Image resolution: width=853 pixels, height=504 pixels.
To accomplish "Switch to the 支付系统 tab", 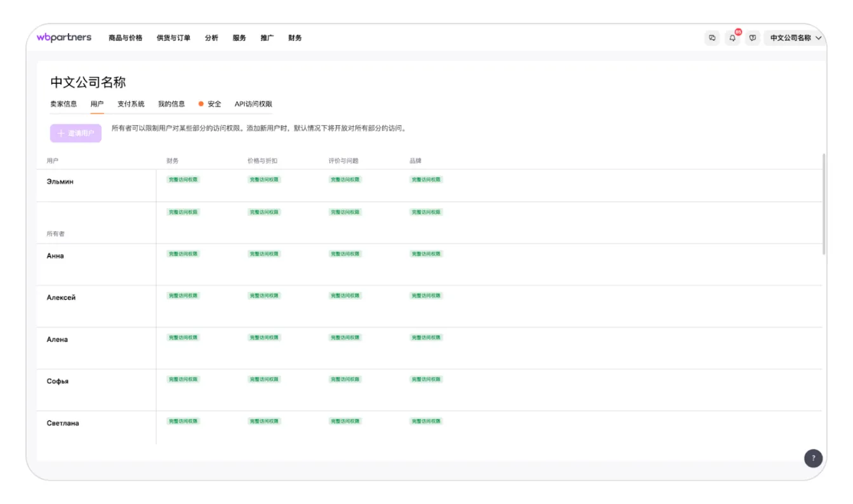I will (131, 104).
